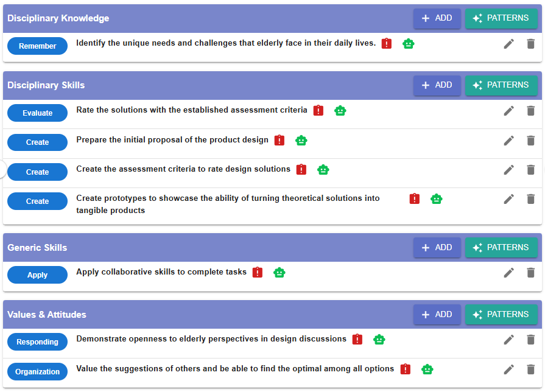Click the 'Organization' level tag
Screen dimensions: 545x392
pos(37,372)
